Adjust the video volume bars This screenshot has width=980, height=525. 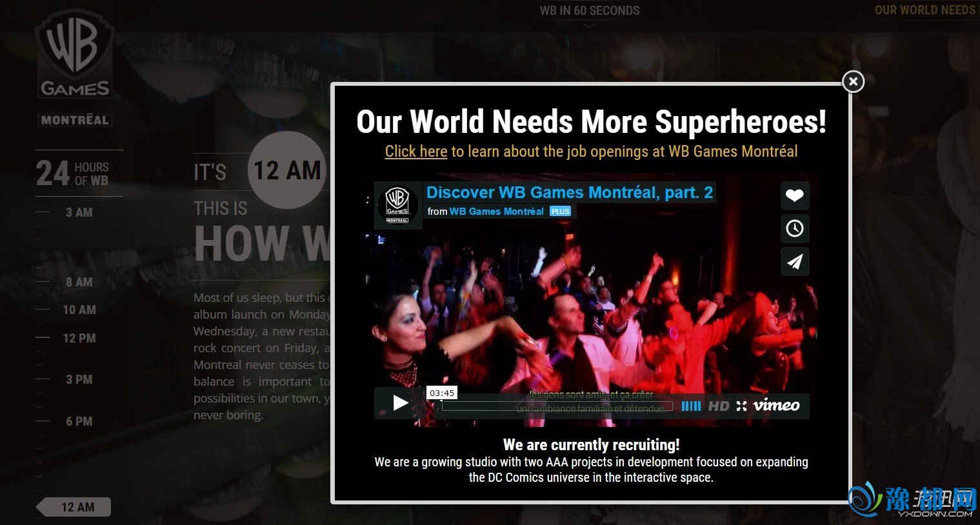tap(691, 406)
